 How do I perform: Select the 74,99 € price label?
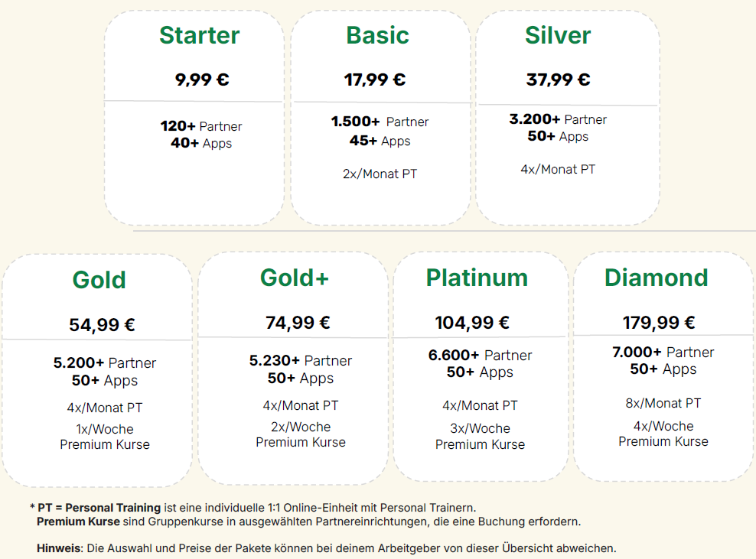(298, 323)
